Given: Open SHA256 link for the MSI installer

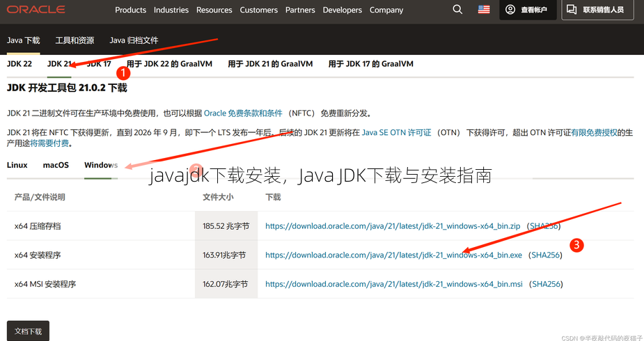Looking at the screenshot, I should (x=547, y=284).
